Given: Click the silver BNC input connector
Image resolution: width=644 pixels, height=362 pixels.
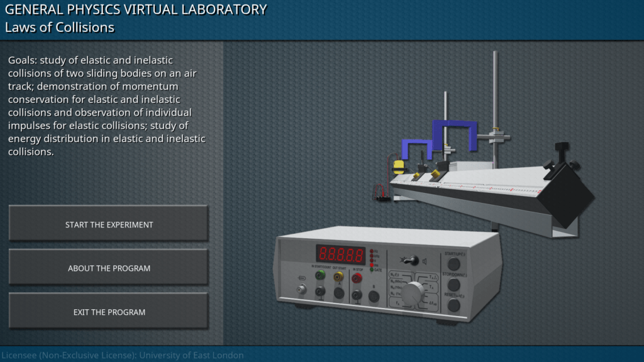Looking at the screenshot, I should [x=303, y=290].
